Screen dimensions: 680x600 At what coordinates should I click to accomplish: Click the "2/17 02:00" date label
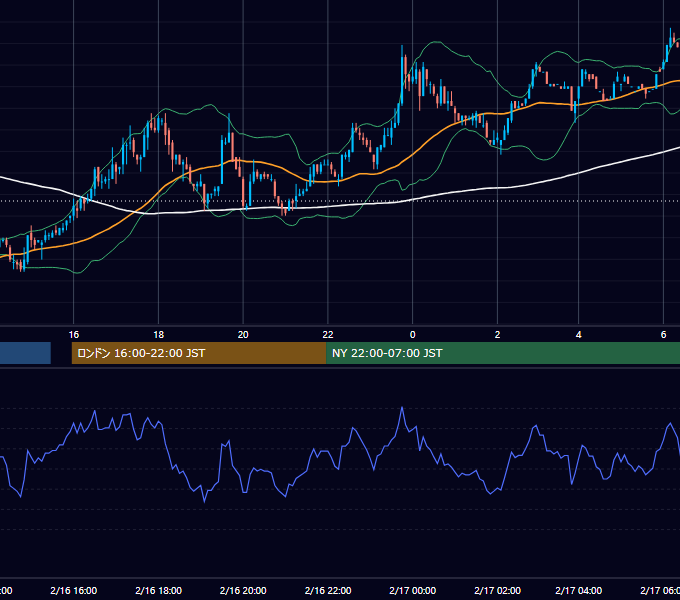[497, 590]
